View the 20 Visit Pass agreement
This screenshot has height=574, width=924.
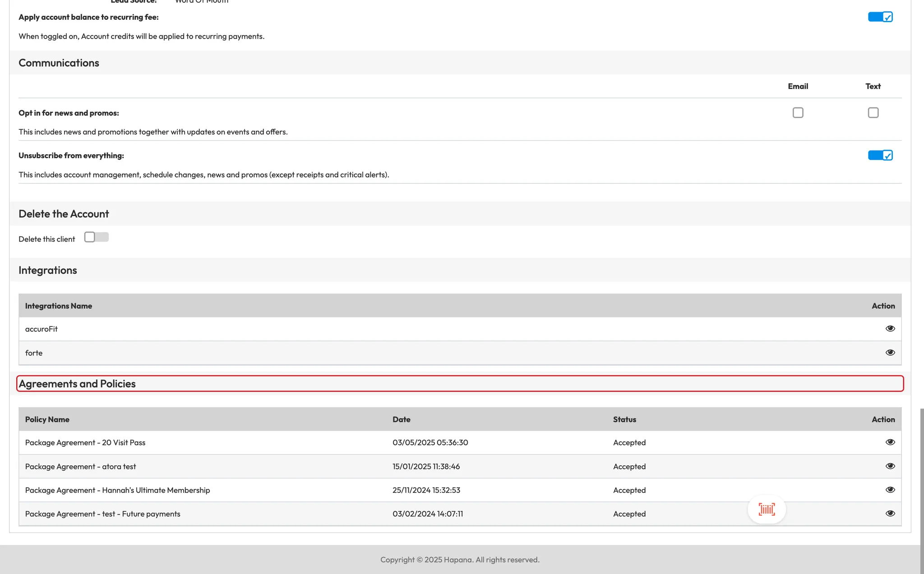click(890, 442)
